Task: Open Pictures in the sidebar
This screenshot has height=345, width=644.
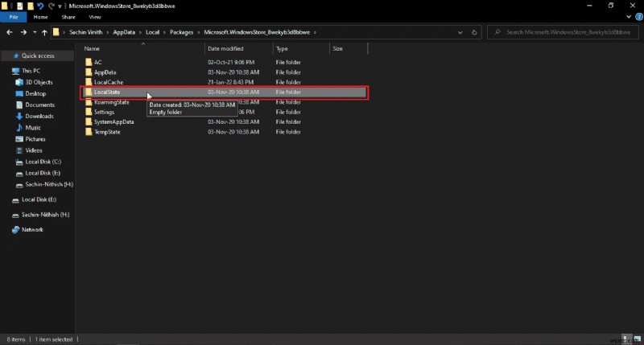Action: tap(35, 139)
